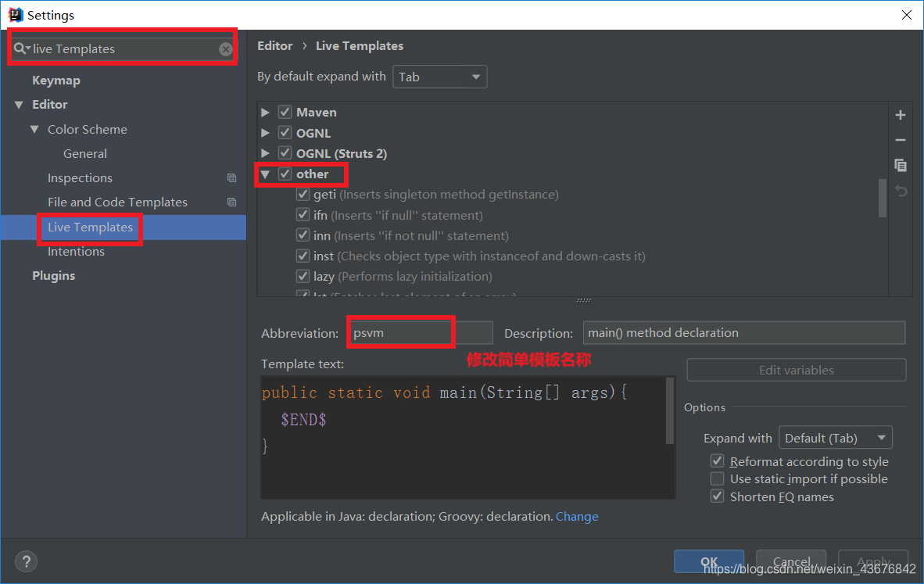This screenshot has width=924, height=584.
Task: Select General under Color Scheme
Action: point(85,154)
